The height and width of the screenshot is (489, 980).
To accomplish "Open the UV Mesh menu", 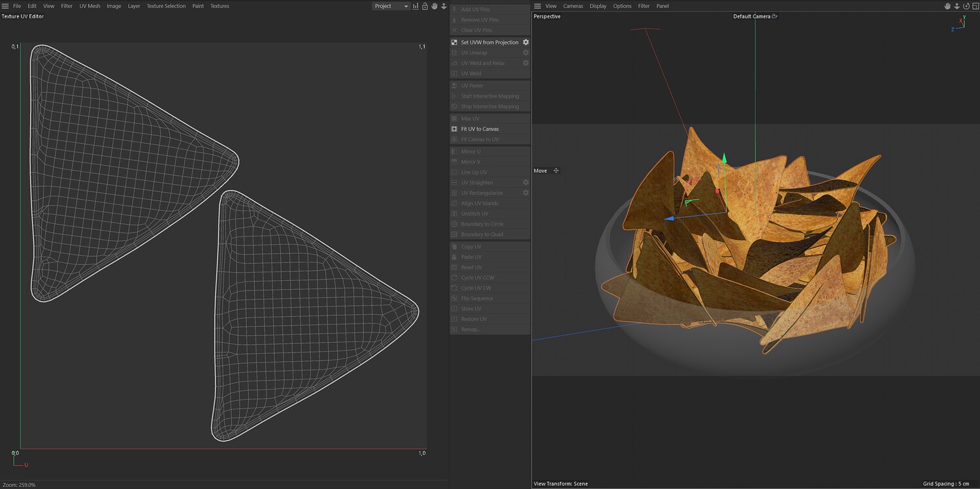I will coord(90,6).
